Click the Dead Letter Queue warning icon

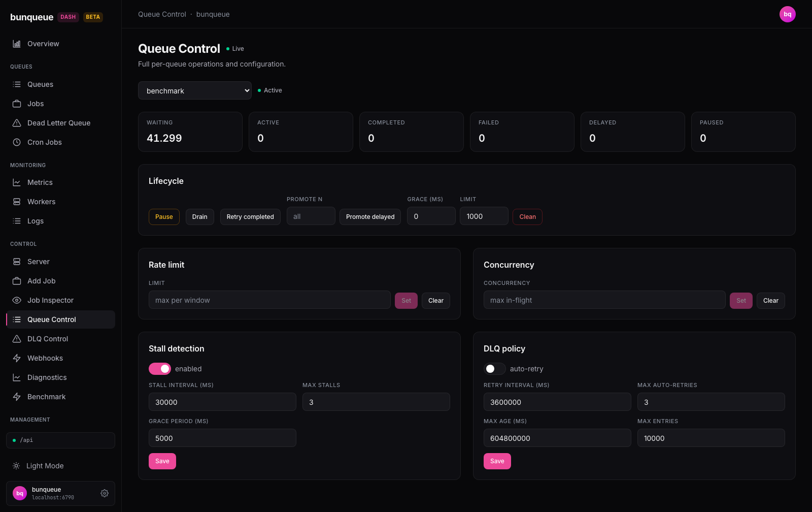tap(17, 123)
